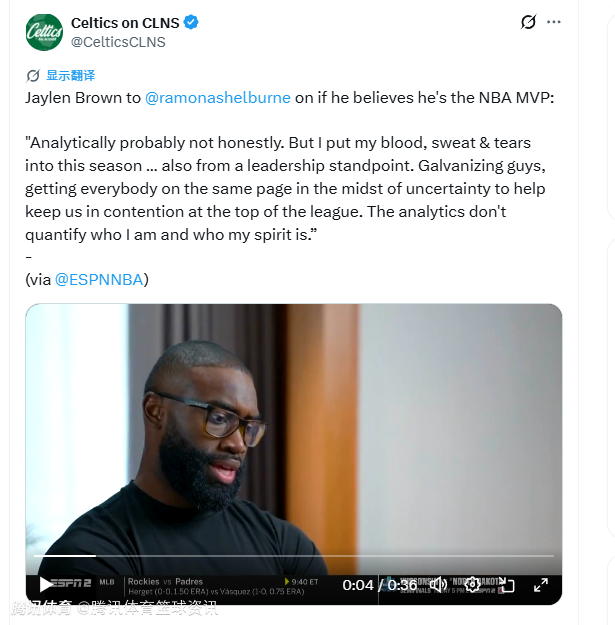Viewport: 615px width, 625px height.
Task: Mute the video with the speaker icon
Action: coord(438,584)
